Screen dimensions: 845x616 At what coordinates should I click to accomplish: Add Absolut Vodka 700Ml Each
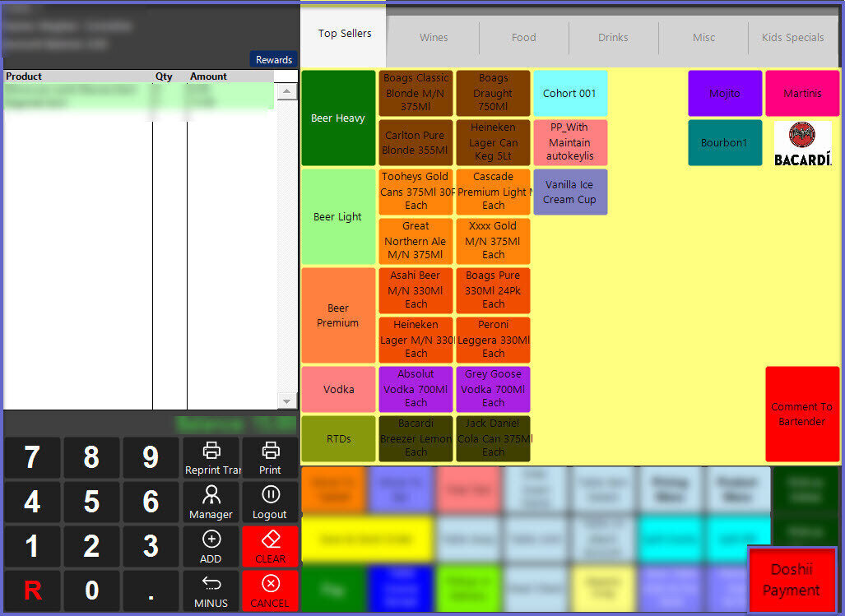(x=416, y=389)
